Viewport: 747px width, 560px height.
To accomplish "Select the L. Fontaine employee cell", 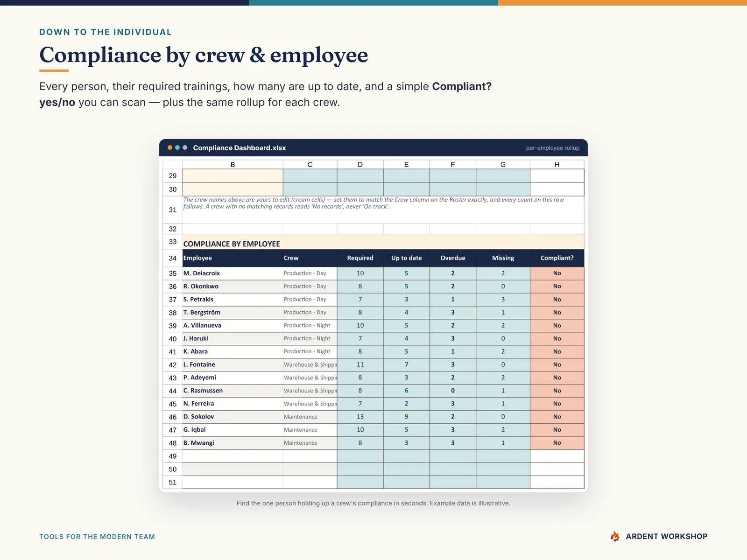I will [x=233, y=365].
